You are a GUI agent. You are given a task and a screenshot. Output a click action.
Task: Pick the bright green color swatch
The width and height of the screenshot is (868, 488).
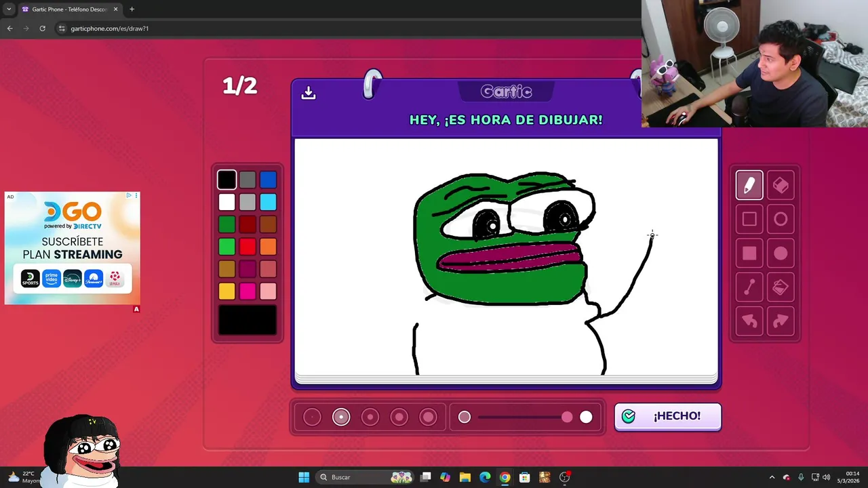(227, 247)
